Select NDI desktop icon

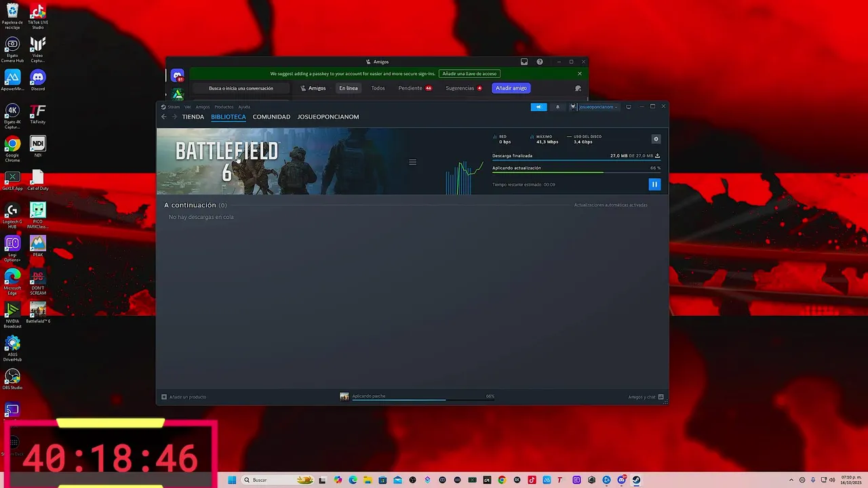click(38, 146)
